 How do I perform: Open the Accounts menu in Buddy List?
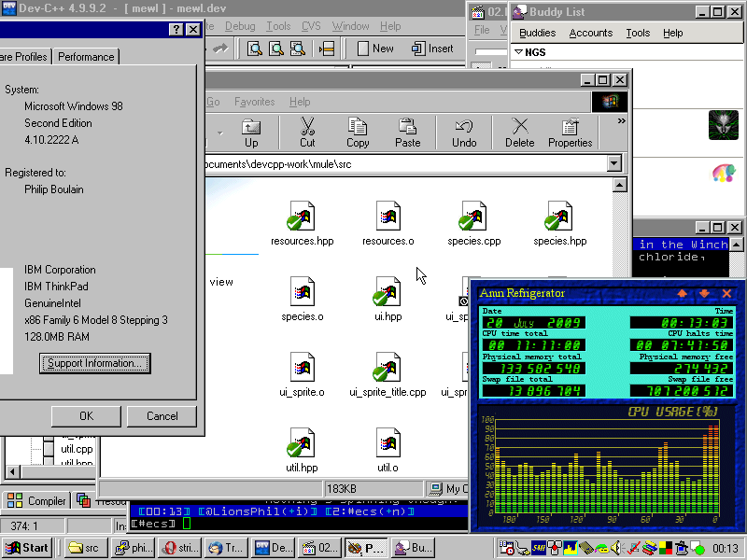pos(591,33)
